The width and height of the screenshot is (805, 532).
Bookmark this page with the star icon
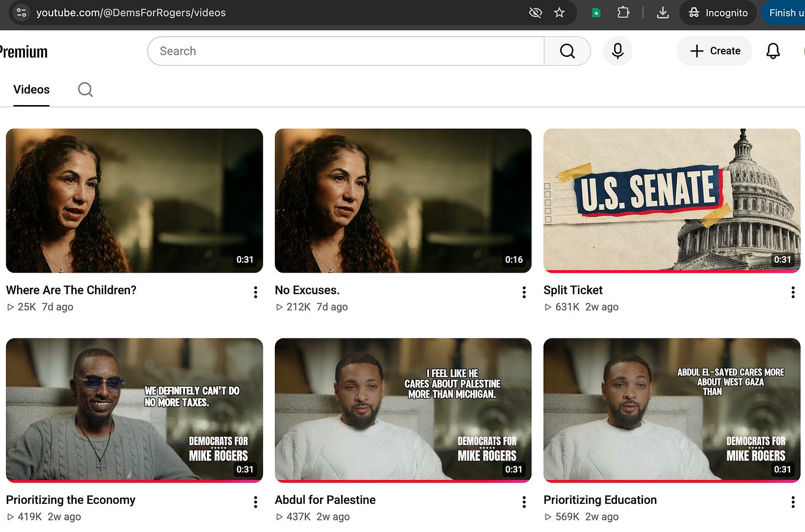coord(560,12)
